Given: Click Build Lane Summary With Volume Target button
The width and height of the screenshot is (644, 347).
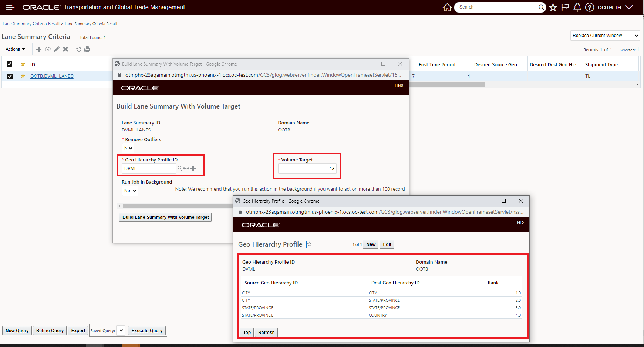Looking at the screenshot, I should [x=165, y=217].
